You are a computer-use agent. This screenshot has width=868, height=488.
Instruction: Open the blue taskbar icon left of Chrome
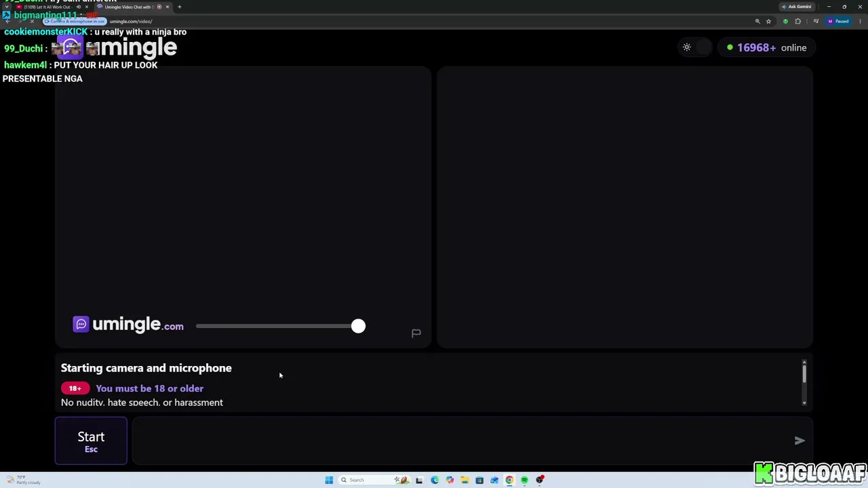pyautogui.click(x=494, y=480)
